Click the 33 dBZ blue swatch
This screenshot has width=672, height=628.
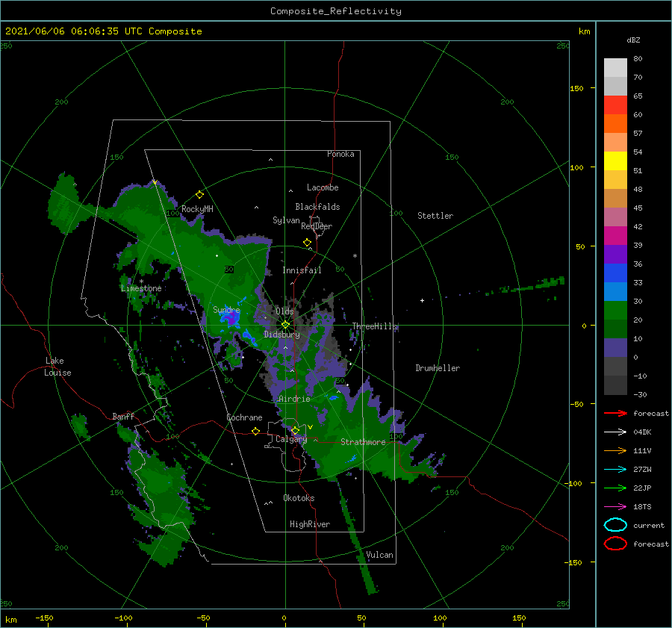pos(615,273)
